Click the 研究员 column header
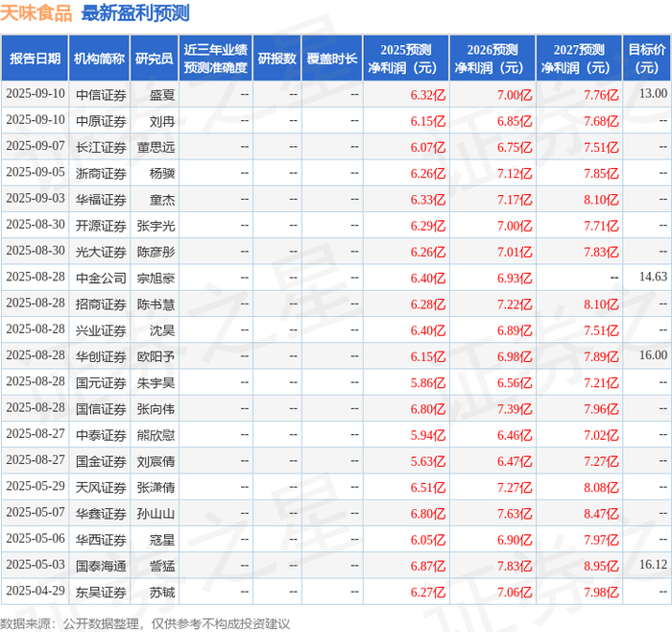Viewport: 672px width, 632px height. click(155, 59)
